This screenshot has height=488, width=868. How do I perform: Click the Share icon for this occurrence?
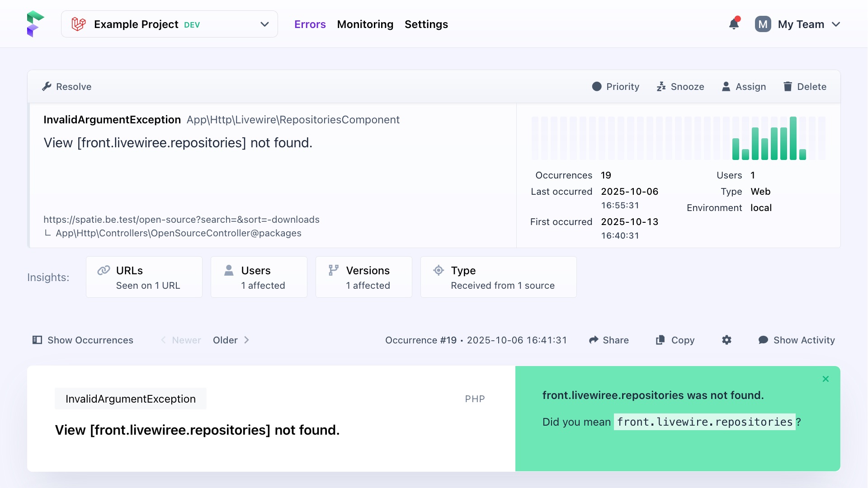(x=594, y=340)
